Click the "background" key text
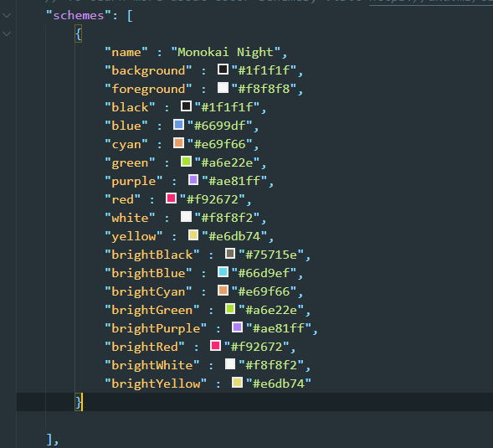This screenshot has width=493, height=448. tap(148, 70)
